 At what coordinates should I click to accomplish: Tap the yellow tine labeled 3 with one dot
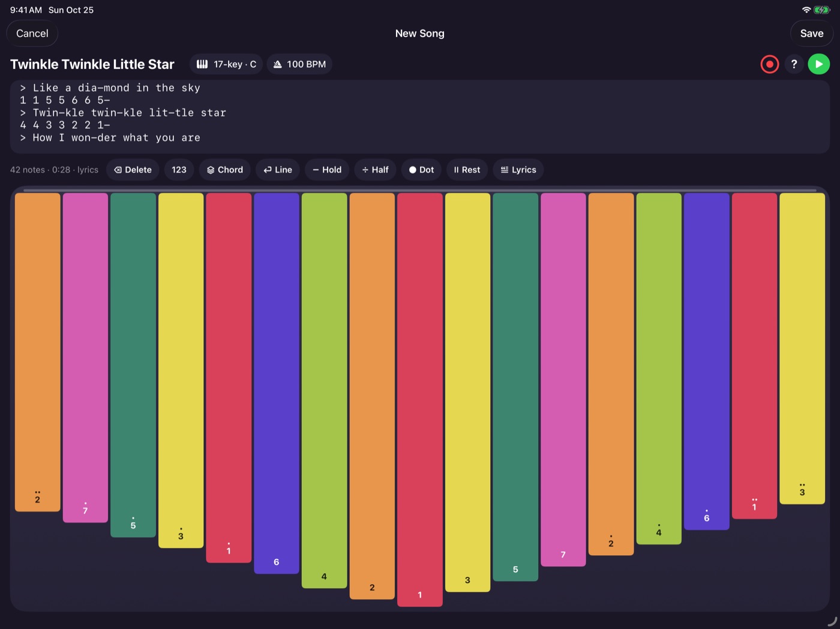pyautogui.click(x=181, y=371)
